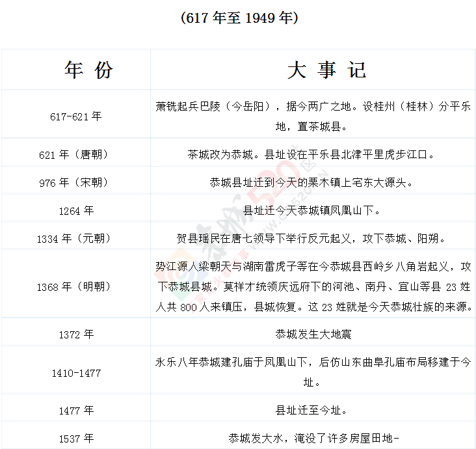This screenshot has width=476, height=449.
Task: Click the title text (617 年至 1949 年)
Action: (x=239, y=18)
